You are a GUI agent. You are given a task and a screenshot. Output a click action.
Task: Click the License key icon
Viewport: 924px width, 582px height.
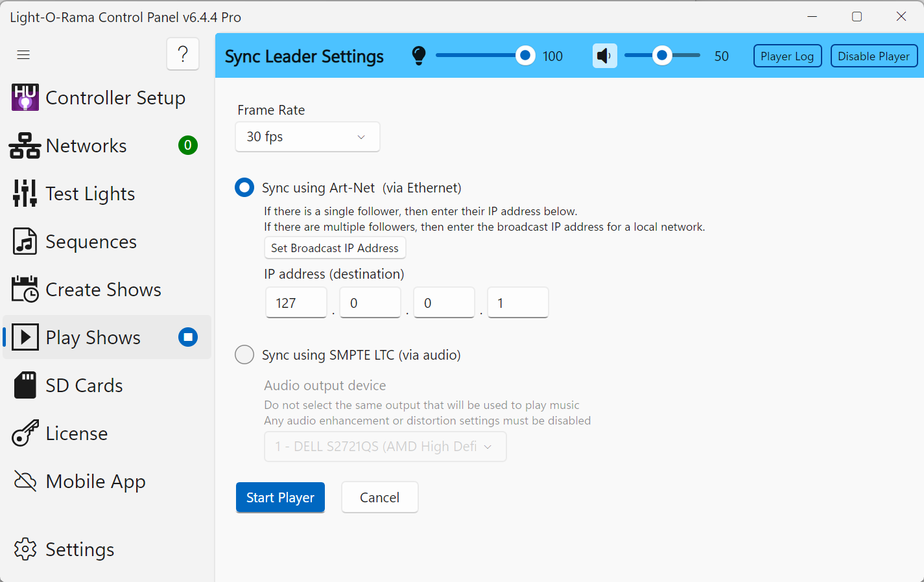point(25,434)
